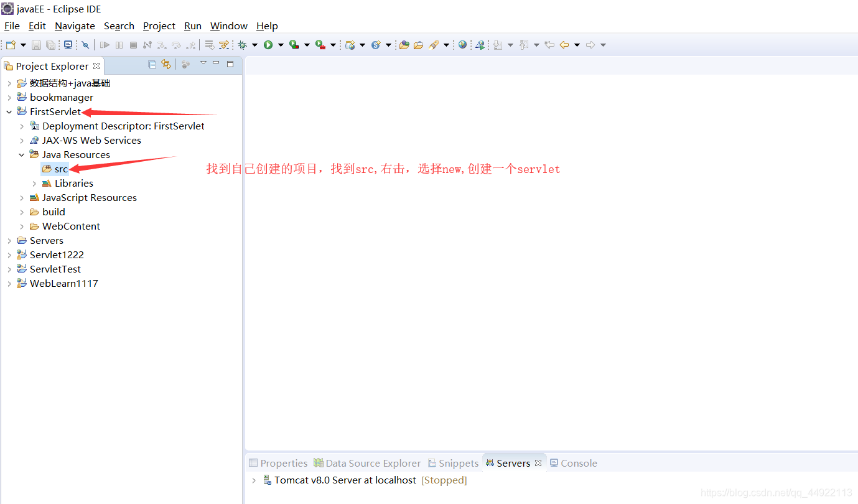
Task: Switch to the Console tab
Action: pos(573,463)
